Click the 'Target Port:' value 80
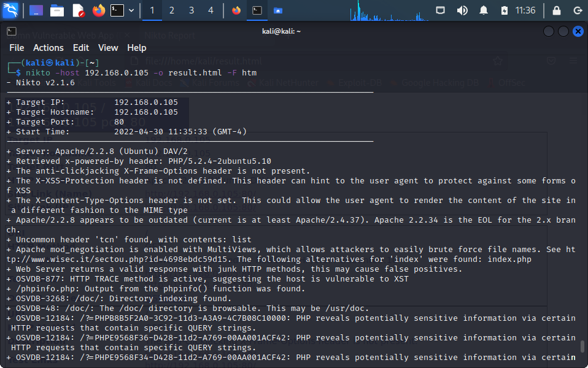The width and height of the screenshot is (588, 368). [x=119, y=122]
